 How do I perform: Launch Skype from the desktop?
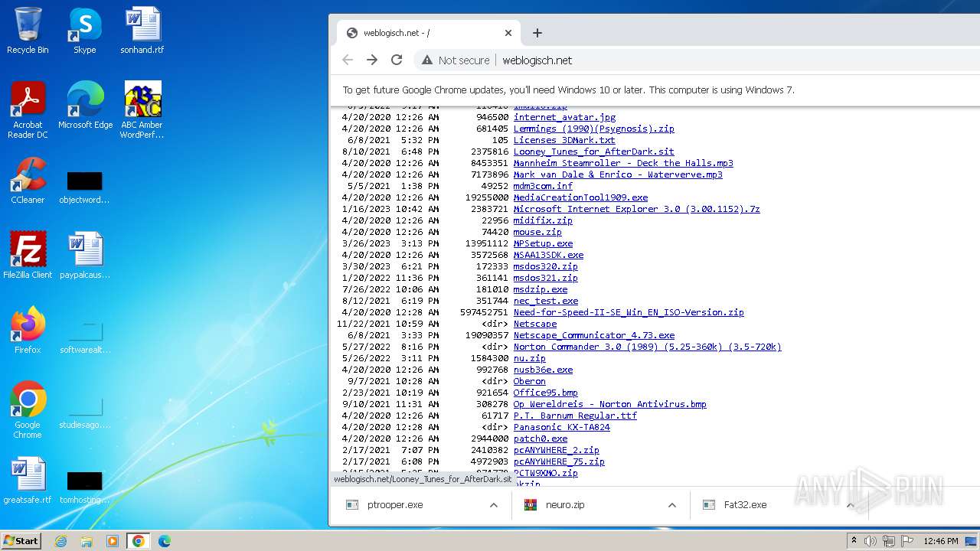(x=84, y=31)
